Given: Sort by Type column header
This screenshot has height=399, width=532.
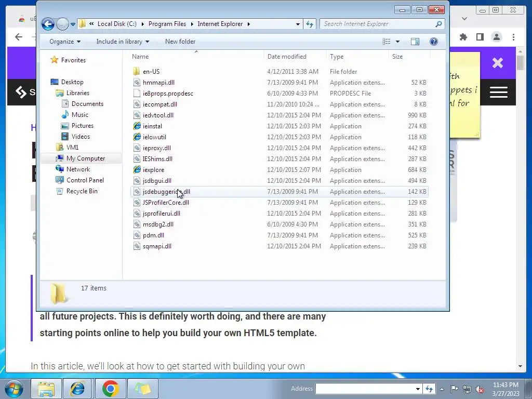Looking at the screenshot, I should pos(357,56).
